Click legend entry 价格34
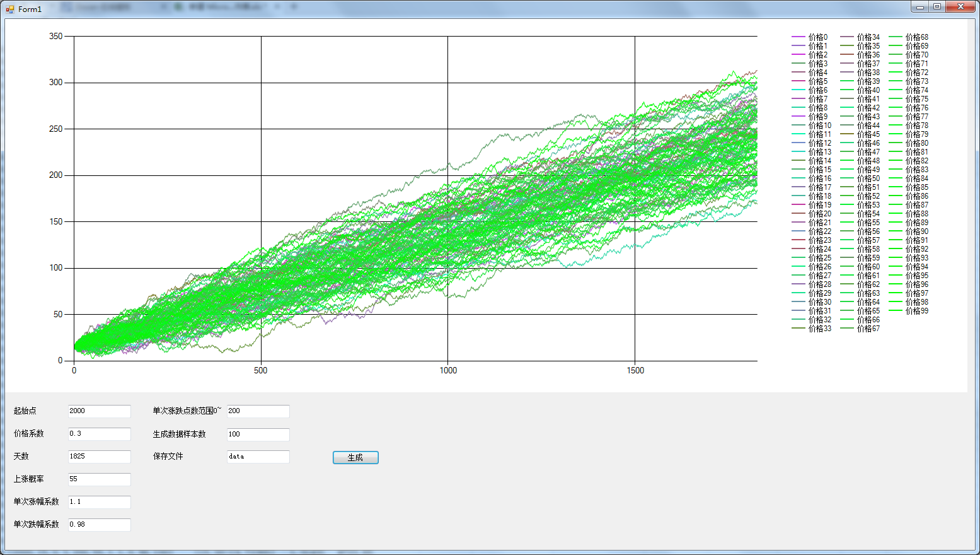The width and height of the screenshot is (980, 555). (x=860, y=37)
